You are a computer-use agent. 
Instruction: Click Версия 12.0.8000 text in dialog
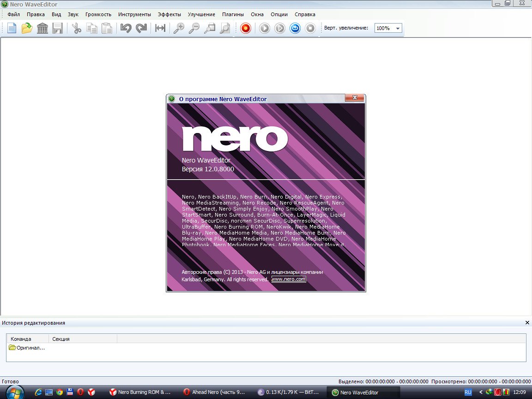[x=208, y=169]
